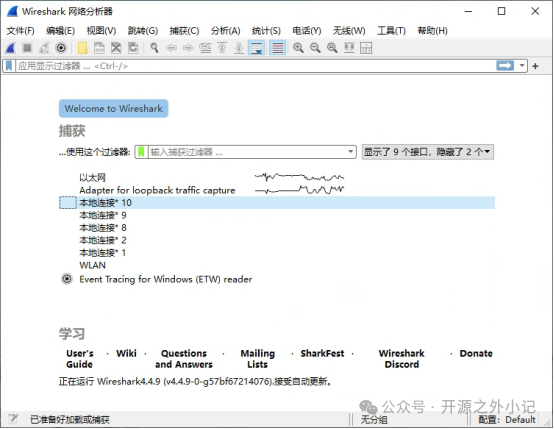Open the 工具(T) menu
The image size is (554, 429).
pos(391,31)
